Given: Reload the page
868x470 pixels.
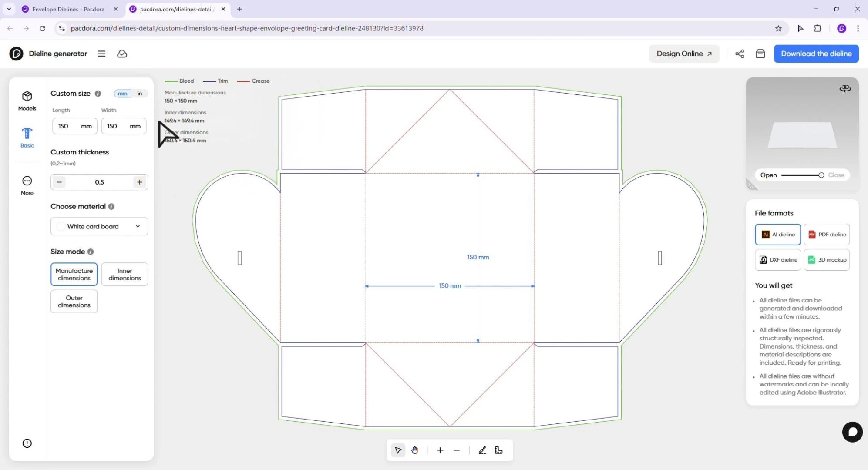Looking at the screenshot, I should click(42, 28).
